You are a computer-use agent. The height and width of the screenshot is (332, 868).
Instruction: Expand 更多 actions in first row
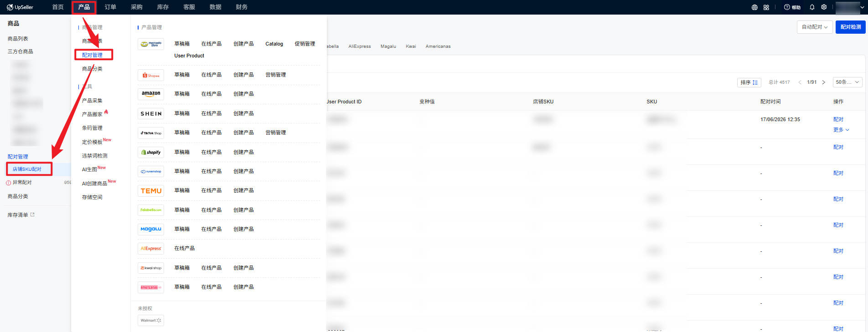(841, 130)
